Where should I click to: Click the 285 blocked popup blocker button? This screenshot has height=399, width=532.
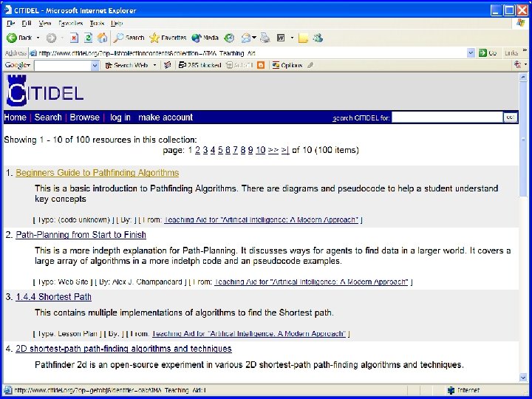point(199,65)
